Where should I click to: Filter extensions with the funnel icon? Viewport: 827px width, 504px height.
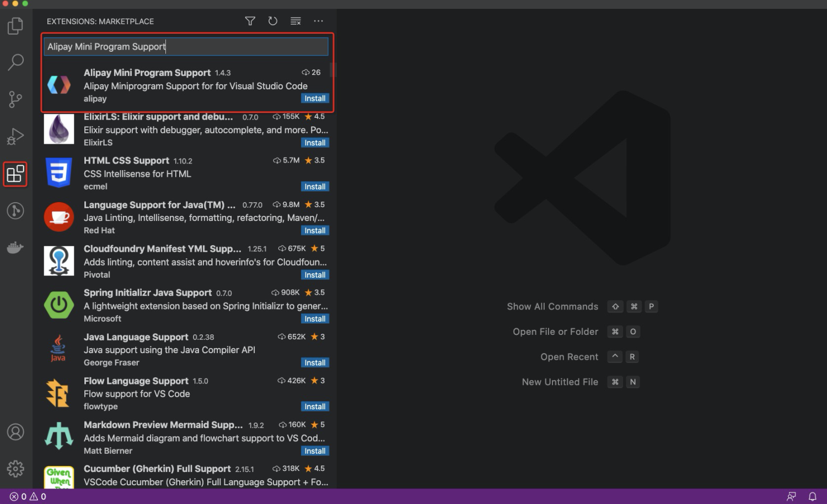click(250, 21)
